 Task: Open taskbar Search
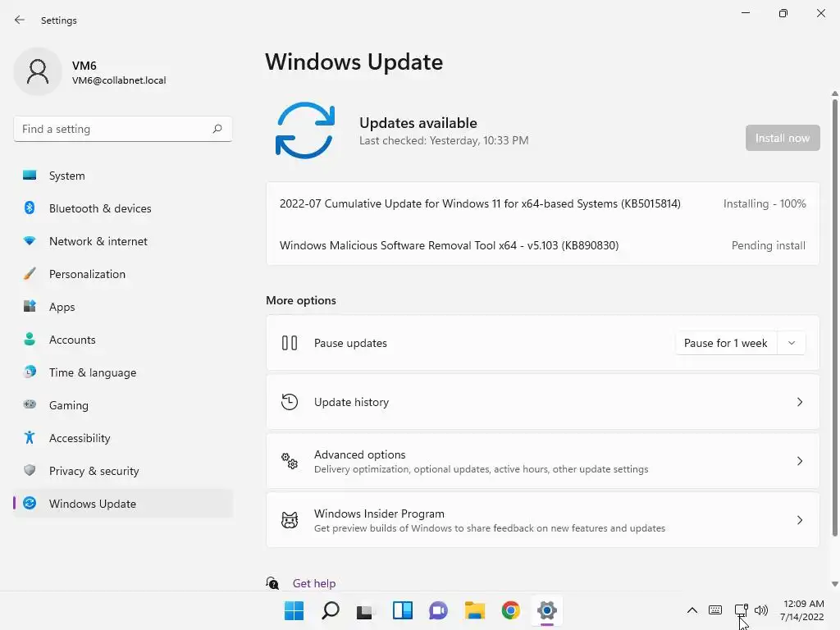point(330,610)
